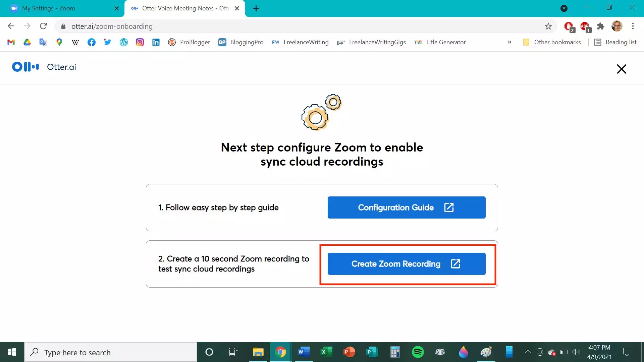Click the Type here to search box
This screenshot has height=362, width=644.
coord(111,352)
